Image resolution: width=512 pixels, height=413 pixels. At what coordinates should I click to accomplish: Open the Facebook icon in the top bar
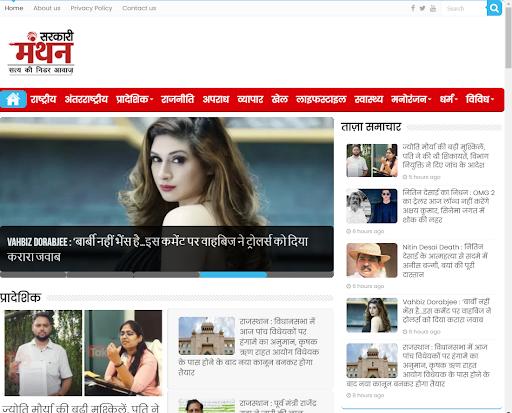pos(413,8)
